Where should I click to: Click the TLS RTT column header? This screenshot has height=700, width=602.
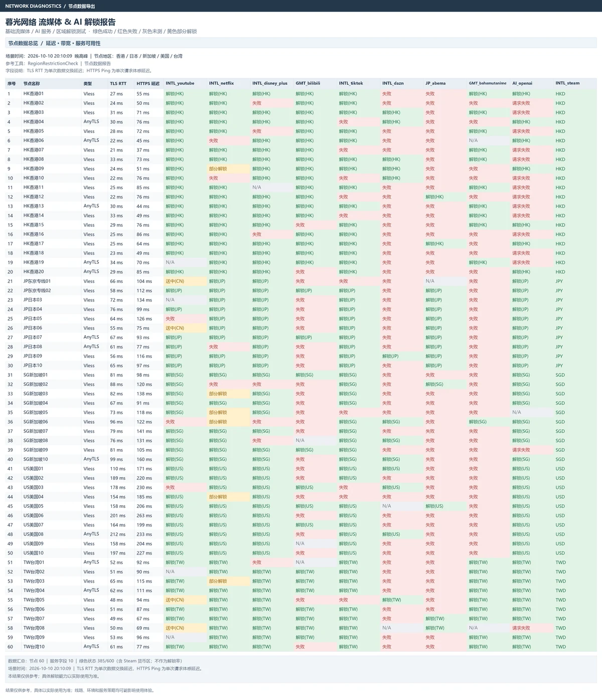tap(118, 83)
